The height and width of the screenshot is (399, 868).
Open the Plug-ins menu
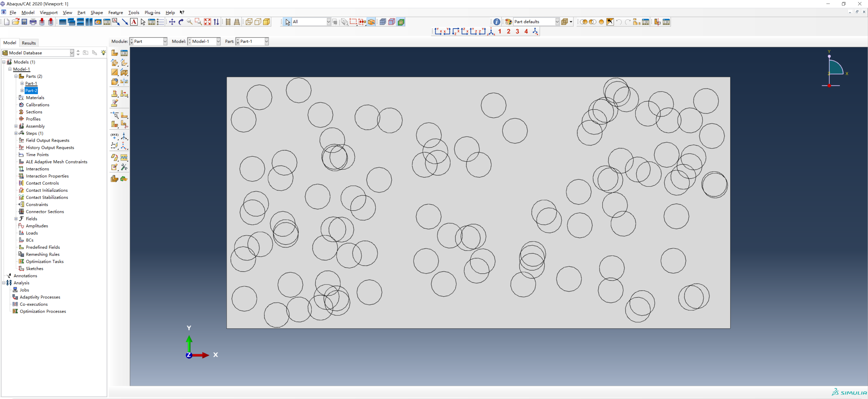tap(152, 12)
